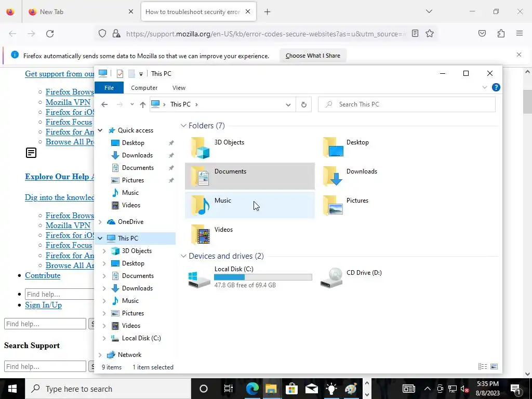The height and width of the screenshot is (399, 532).
Task: Open the View ribbon tab
Action: click(179, 87)
